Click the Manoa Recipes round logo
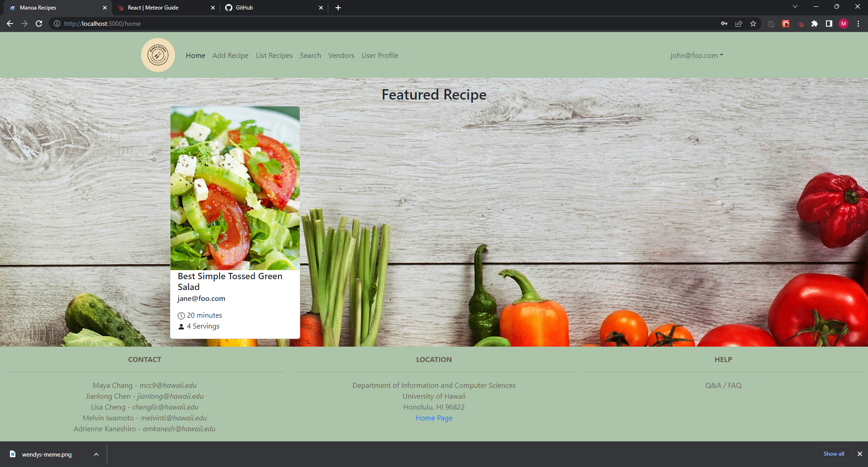This screenshot has width=868, height=467. point(158,55)
